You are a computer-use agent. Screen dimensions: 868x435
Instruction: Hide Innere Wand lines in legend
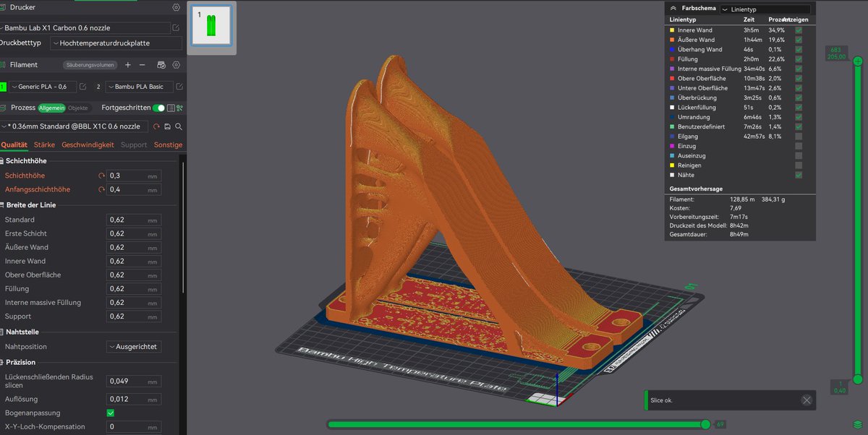799,30
